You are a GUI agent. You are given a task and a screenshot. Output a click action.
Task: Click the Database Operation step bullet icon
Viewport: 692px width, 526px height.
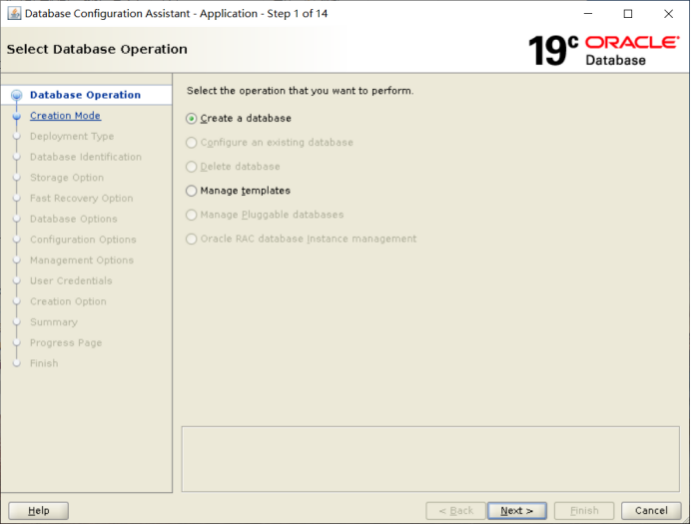(17, 95)
